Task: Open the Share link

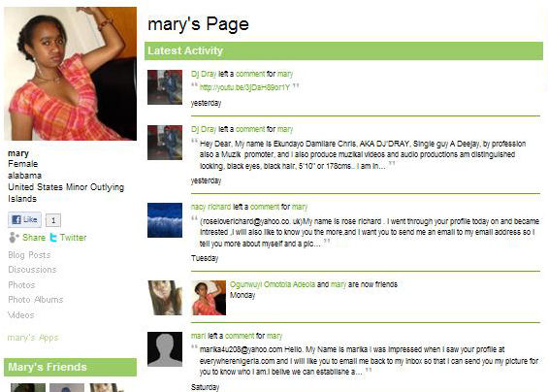Action: coord(34,238)
